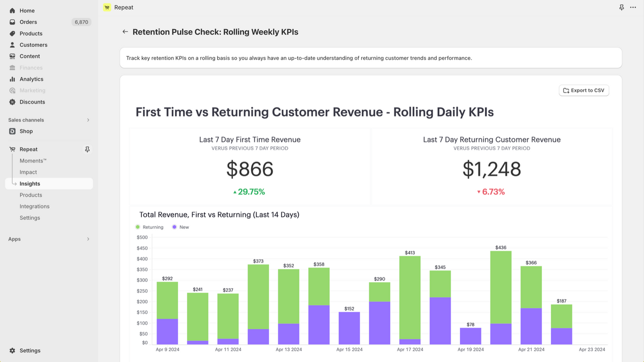This screenshot has height=362, width=644.
Task: Open the three-dot more menu
Action: pyautogui.click(x=633, y=8)
